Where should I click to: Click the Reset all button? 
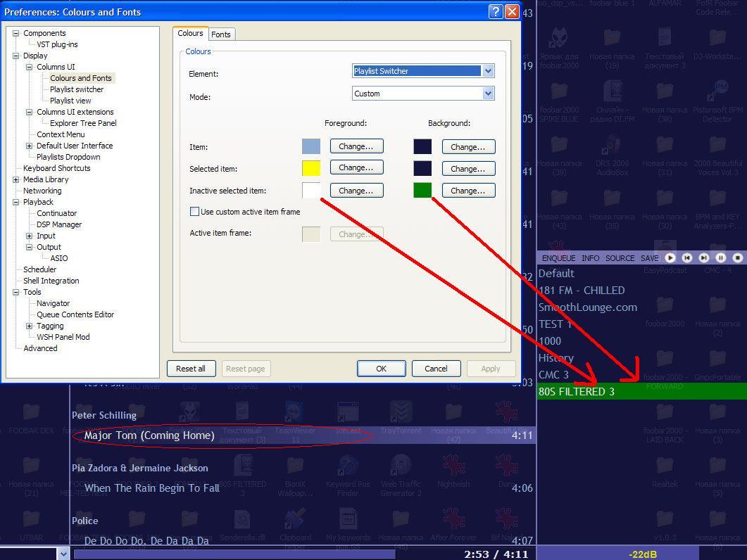pyautogui.click(x=191, y=369)
